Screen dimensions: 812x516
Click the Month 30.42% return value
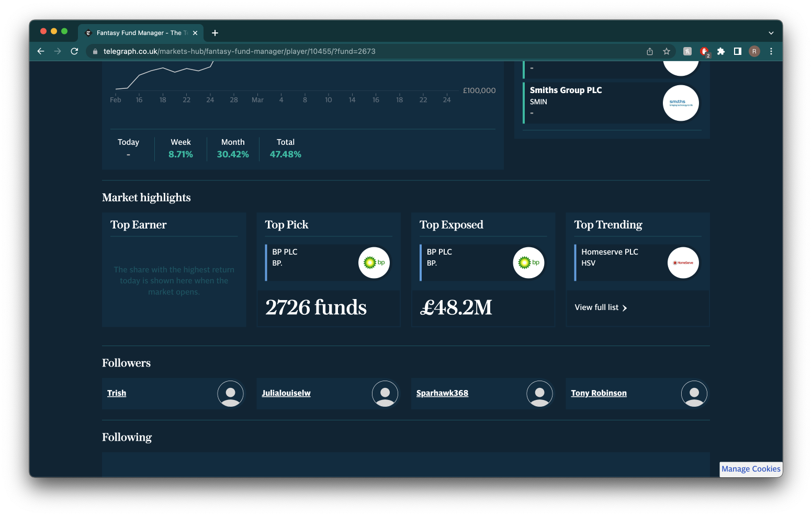[233, 154]
